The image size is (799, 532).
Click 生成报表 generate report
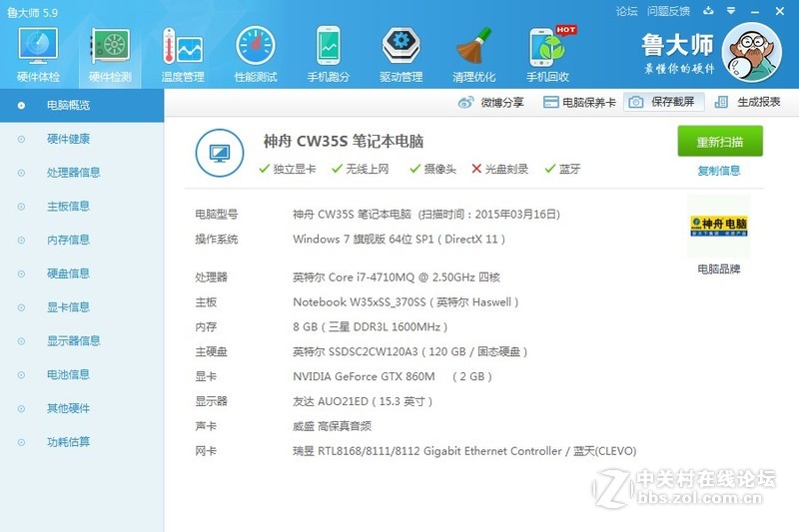pos(747,102)
